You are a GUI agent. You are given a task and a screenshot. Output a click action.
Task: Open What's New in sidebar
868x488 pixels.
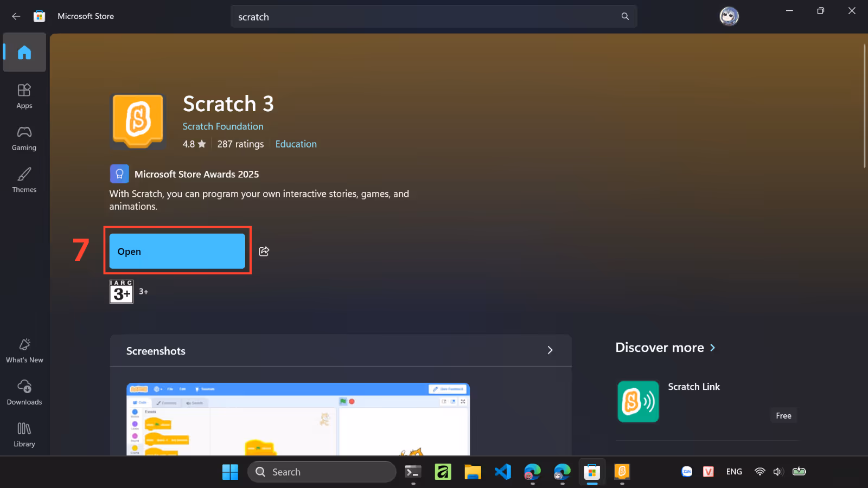point(24,351)
